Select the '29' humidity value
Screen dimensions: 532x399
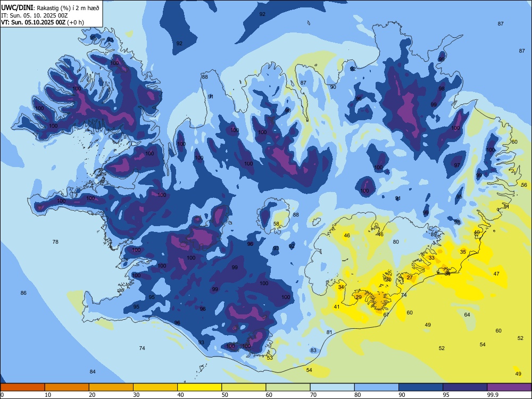[359, 297]
